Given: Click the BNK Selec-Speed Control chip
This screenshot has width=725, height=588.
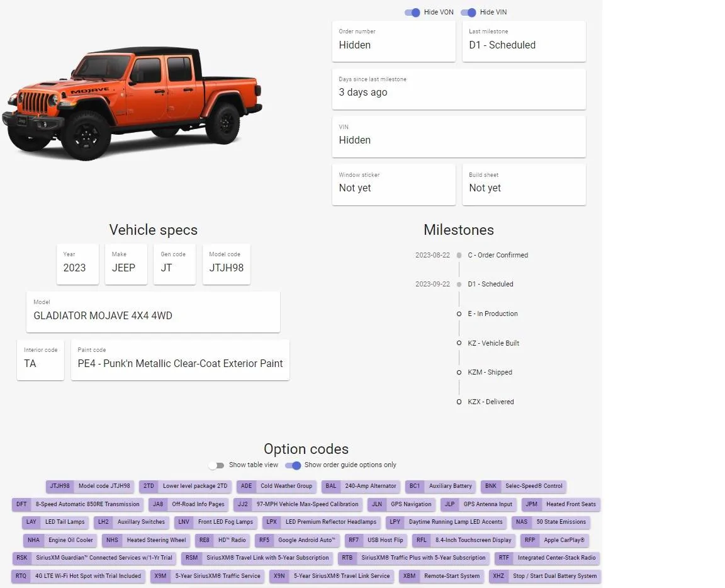Looking at the screenshot, I should 524,486.
